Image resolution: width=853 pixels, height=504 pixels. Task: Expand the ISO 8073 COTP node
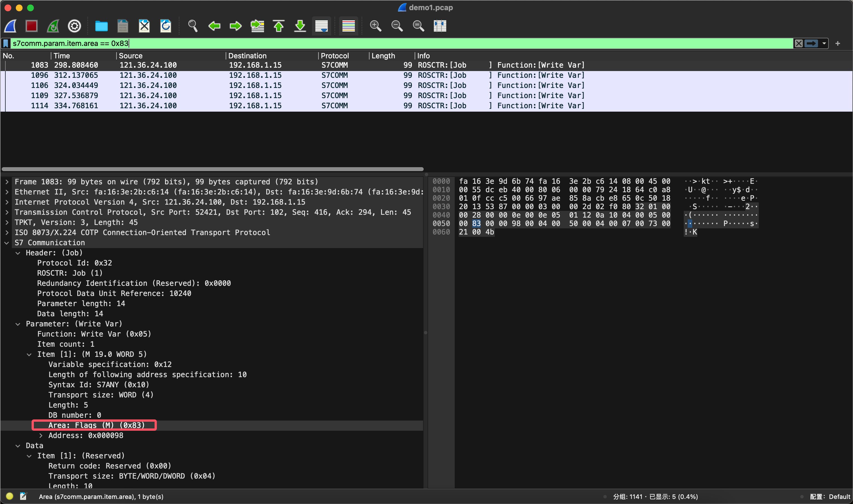(x=7, y=233)
